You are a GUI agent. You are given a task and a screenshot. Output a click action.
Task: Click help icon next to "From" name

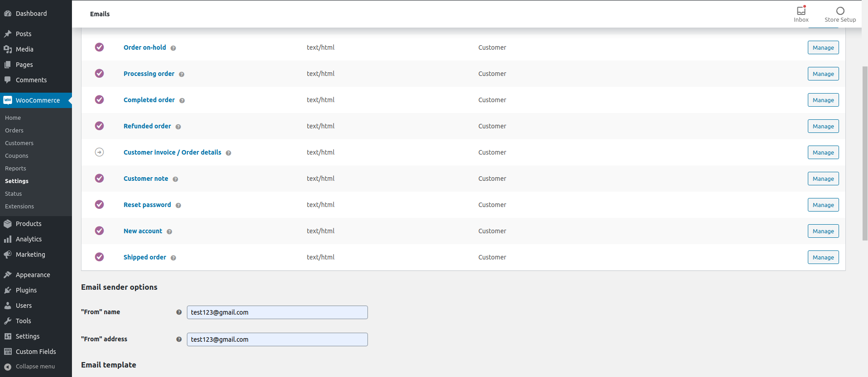point(179,312)
